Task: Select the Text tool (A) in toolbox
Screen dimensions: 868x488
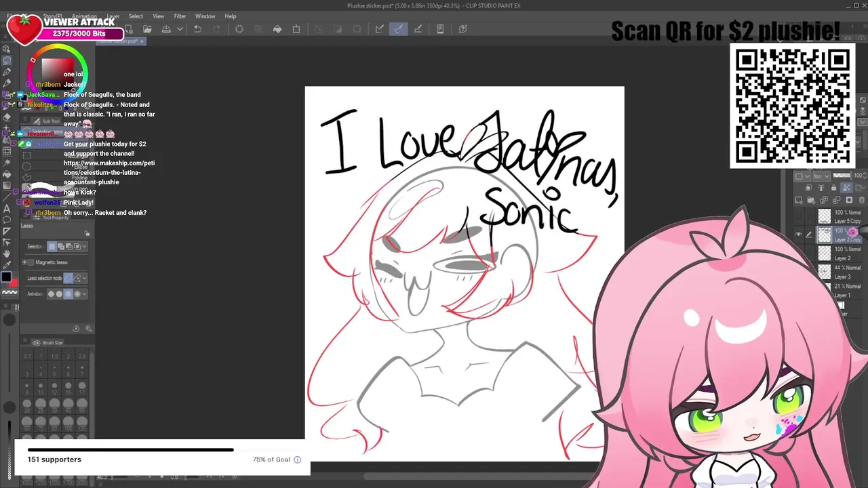Action: pos(7,209)
